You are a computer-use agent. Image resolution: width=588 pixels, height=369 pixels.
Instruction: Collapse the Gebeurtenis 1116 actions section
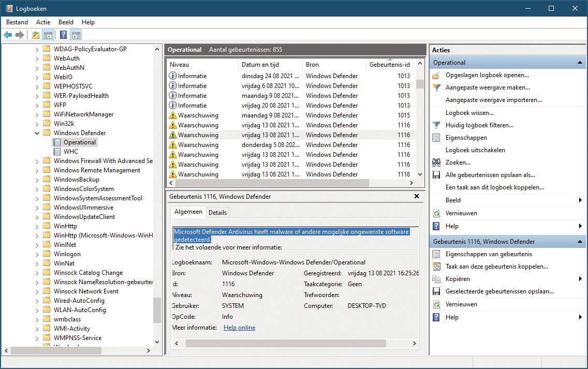click(x=580, y=242)
